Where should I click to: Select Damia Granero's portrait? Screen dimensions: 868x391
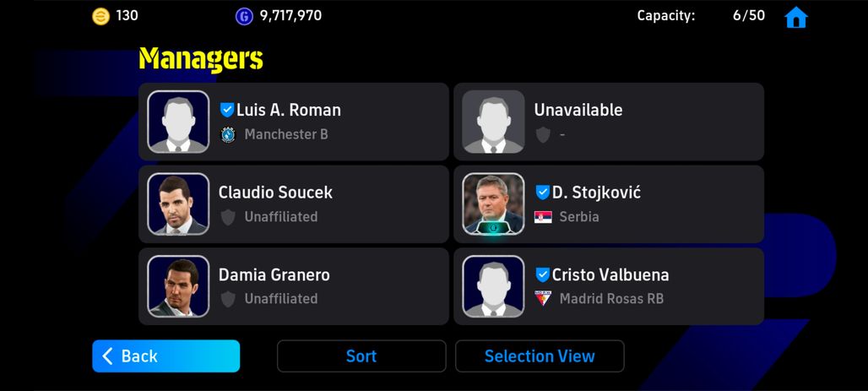click(x=178, y=286)
